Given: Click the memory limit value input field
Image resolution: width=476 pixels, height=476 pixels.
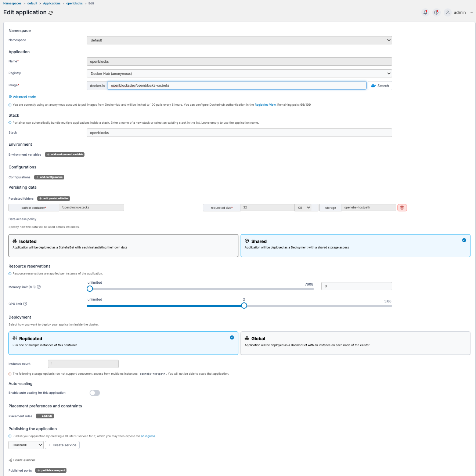Looking at the screenshot, I should tap(357, 286).
